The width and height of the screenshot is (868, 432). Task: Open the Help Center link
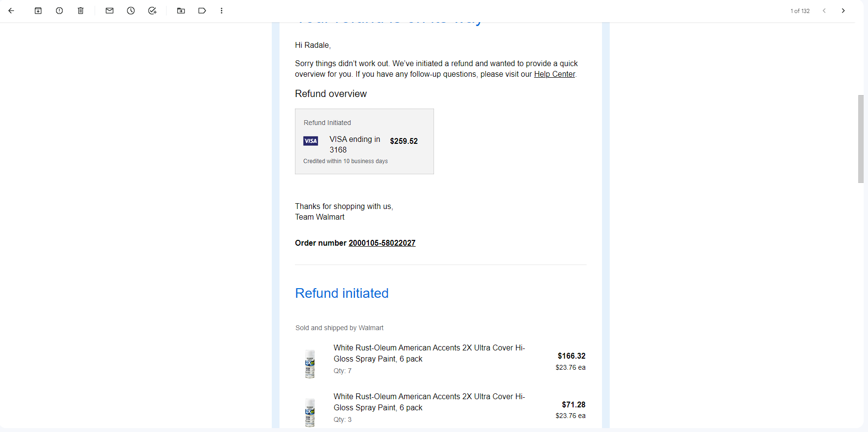coord(554,74)
